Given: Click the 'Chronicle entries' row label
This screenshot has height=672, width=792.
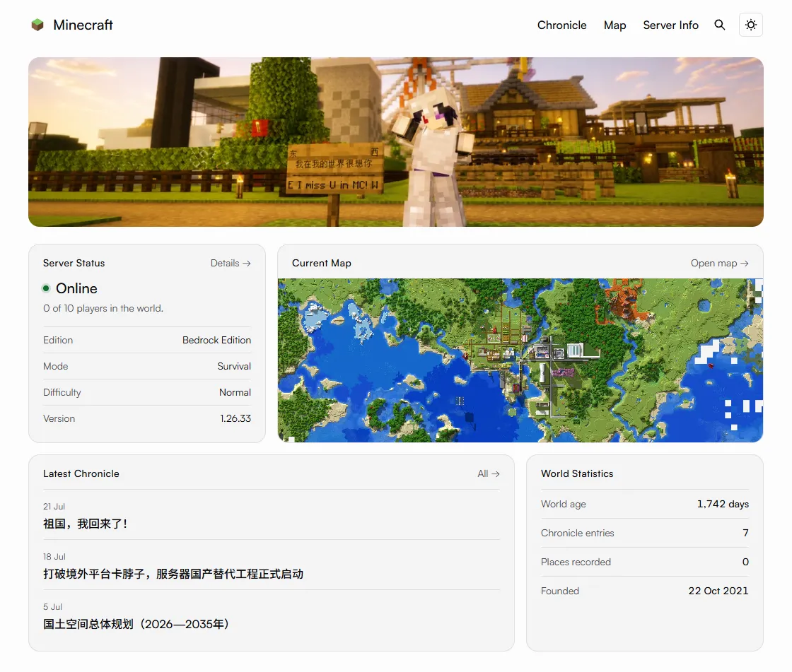Looking at the screenshot, I should pyautogui.click(x=577, y=533).
